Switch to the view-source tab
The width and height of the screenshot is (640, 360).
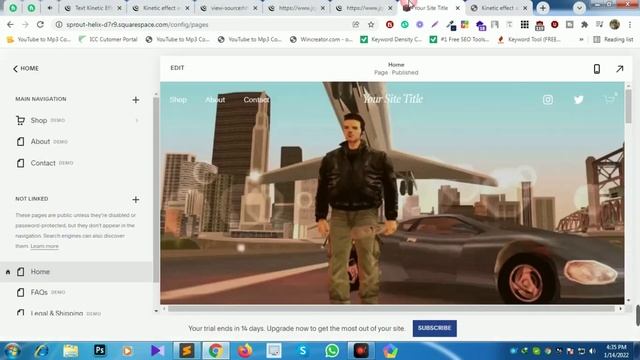tap(229, 8)
